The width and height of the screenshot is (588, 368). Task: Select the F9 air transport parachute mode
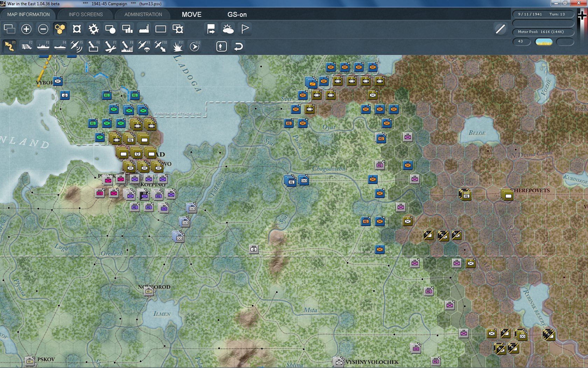click(144, 46)
